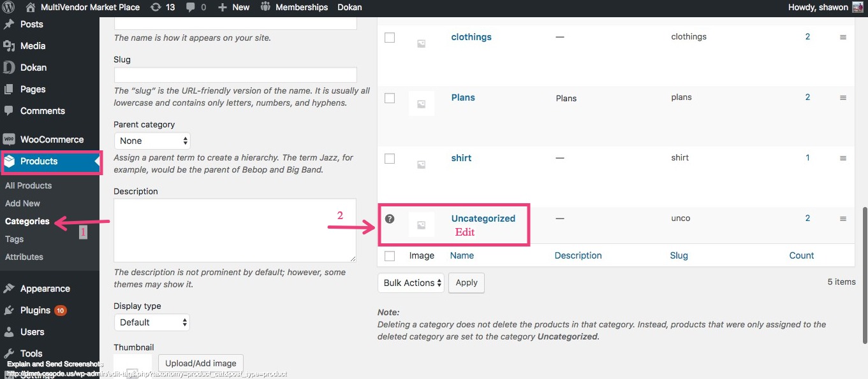This screenshot has height=379, width=868.
Task: Tick the checkbox for the Plans category
Action: tap(390, 98)
